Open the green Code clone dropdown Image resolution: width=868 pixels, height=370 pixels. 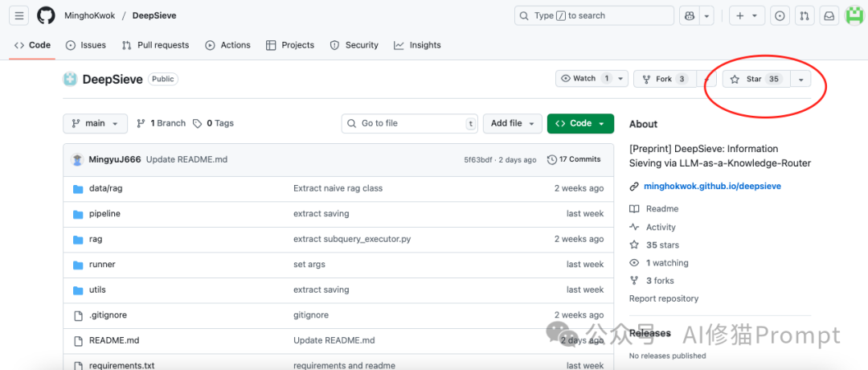tap(580, 124)
